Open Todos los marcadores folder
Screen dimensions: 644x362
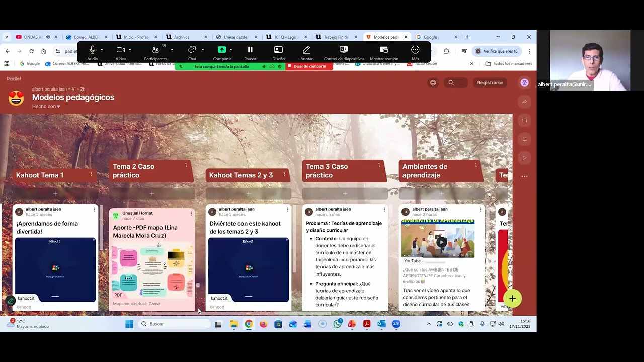coord(508,64)
